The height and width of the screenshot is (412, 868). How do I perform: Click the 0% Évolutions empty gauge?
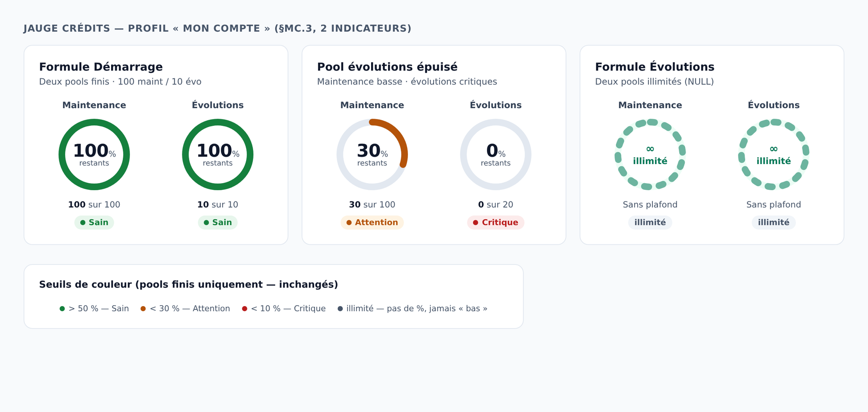(496, 155)
